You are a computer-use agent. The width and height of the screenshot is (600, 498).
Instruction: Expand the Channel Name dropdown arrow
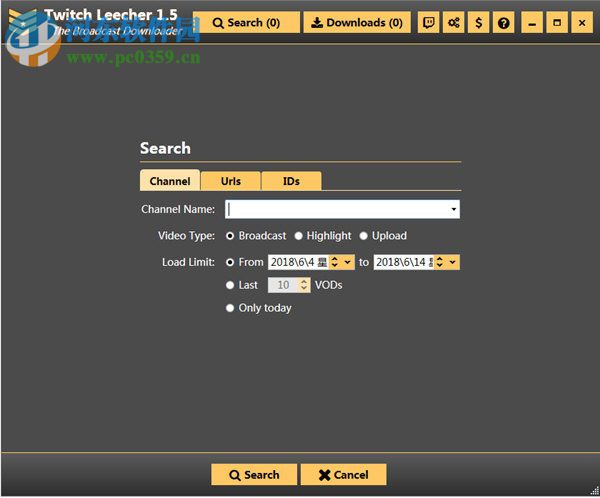click(x=454, y=209)
